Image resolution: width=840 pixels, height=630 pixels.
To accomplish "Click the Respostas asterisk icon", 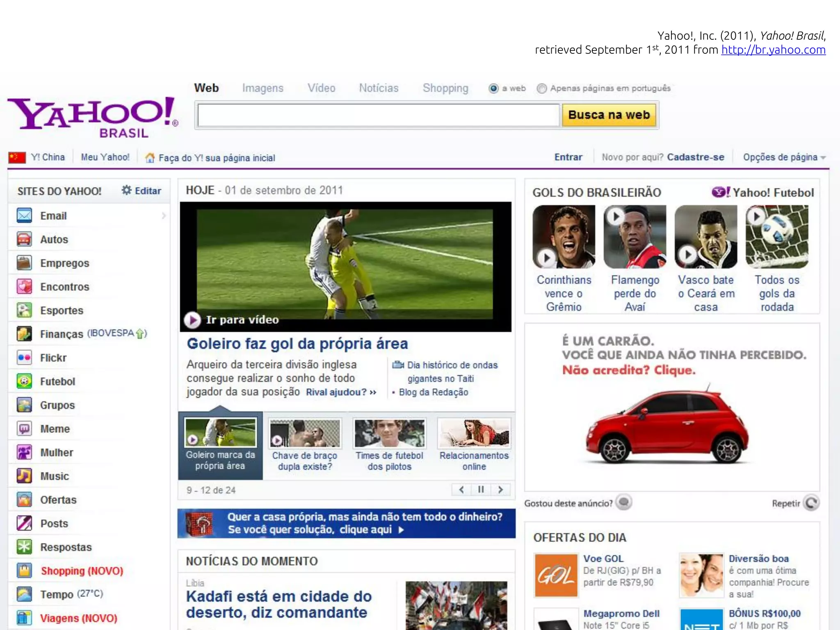I will [24, 547].
